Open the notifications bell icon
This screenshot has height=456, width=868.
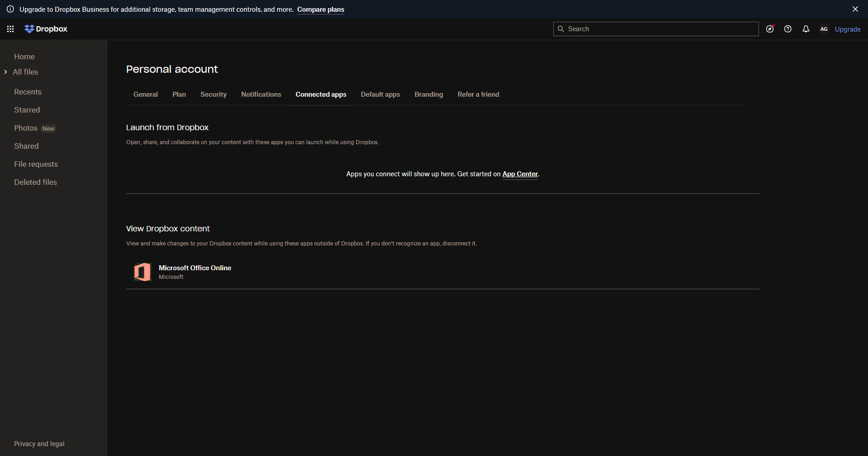tap(806, 29)
